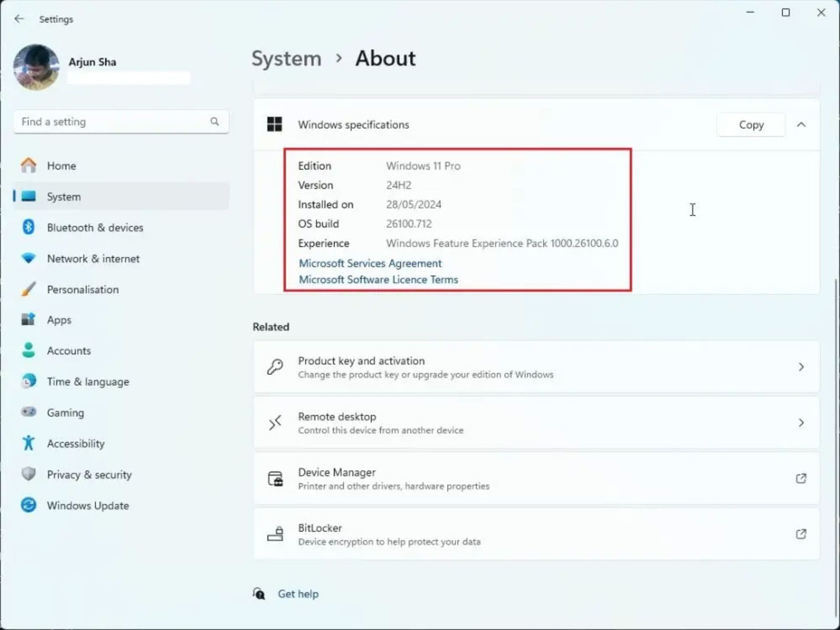Click BitLocker external link icon
The width and height of the screenshot is (840, 630).
click(x=801, y=534)
